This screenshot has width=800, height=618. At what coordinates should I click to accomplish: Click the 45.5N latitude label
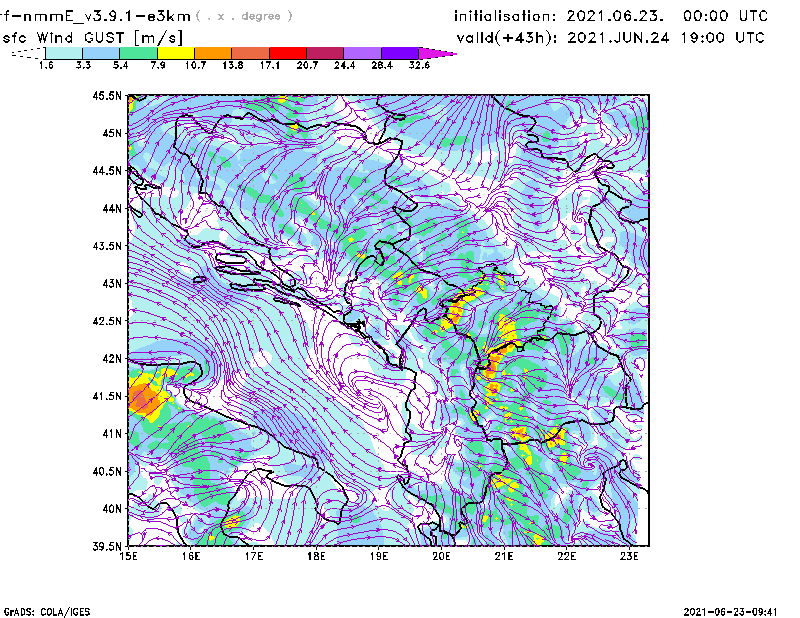(107, 95)
